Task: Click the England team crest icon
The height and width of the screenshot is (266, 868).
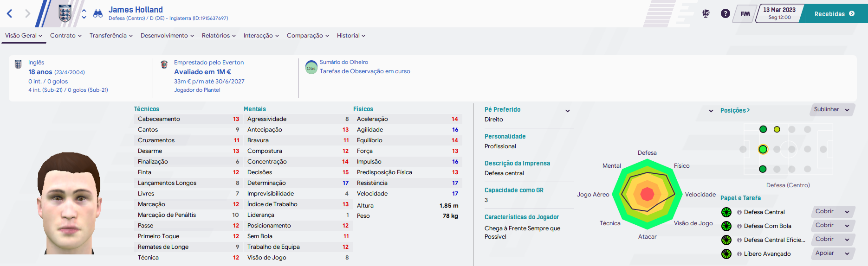Action: tap(65, 13)
